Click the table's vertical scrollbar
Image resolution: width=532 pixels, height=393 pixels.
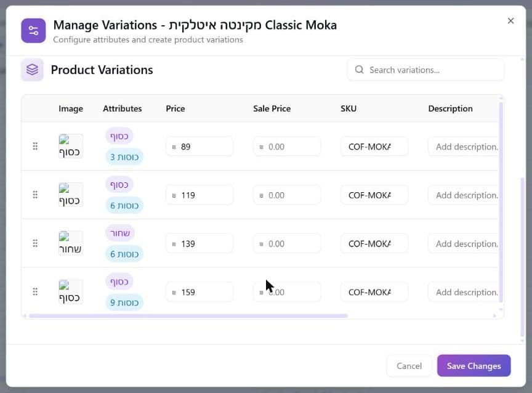point(501,202)
